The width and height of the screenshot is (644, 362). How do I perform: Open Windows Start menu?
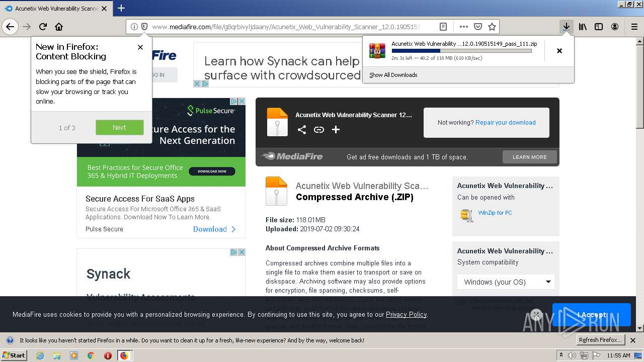click(x=14, y=355)
